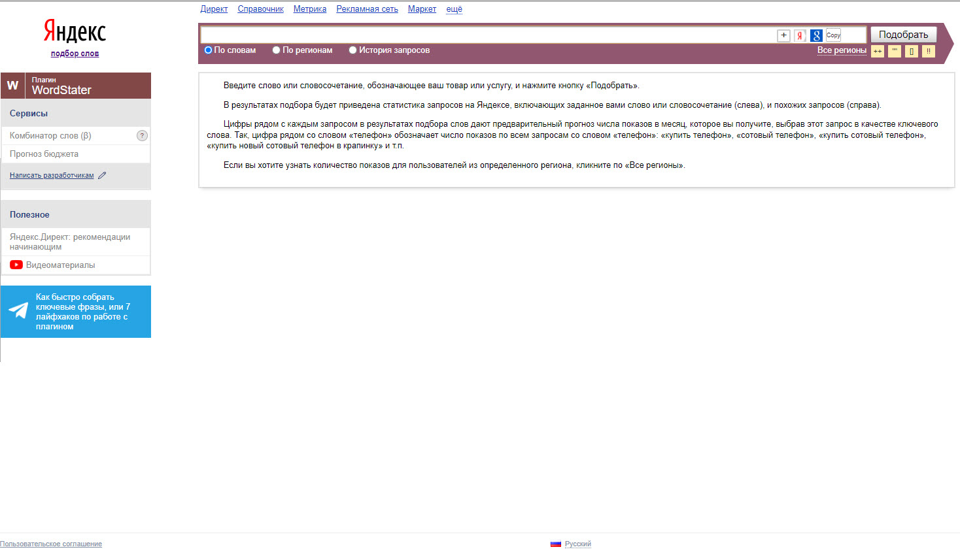Click the blue 'Как быстро собрать ключевые фразы' banner
Screen dimensions: 960x560
(x=76, y=312)
